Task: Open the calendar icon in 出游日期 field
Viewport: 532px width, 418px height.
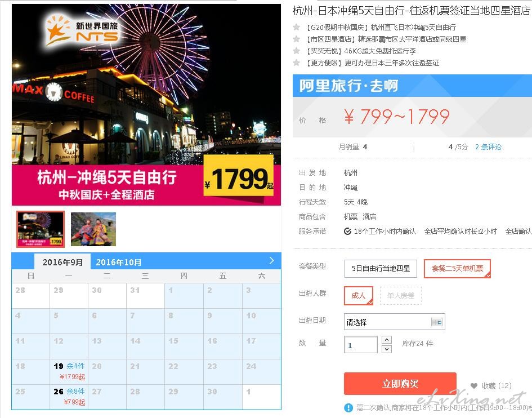Action: coord(436,322)
